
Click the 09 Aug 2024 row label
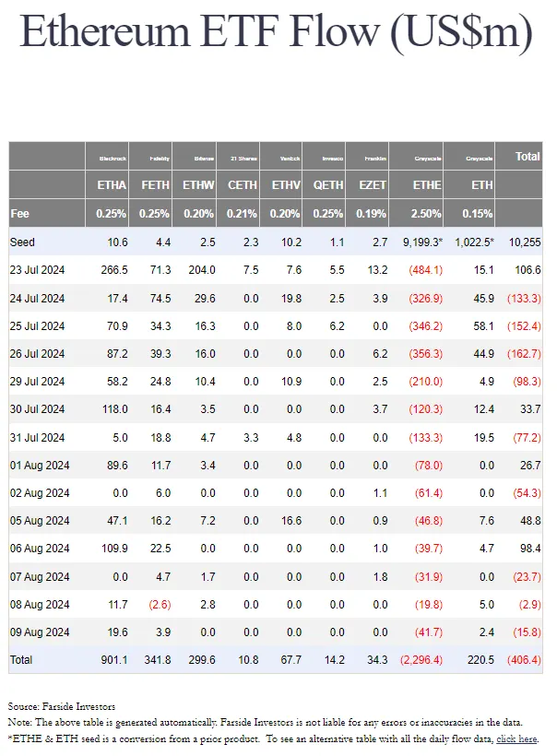40,632
